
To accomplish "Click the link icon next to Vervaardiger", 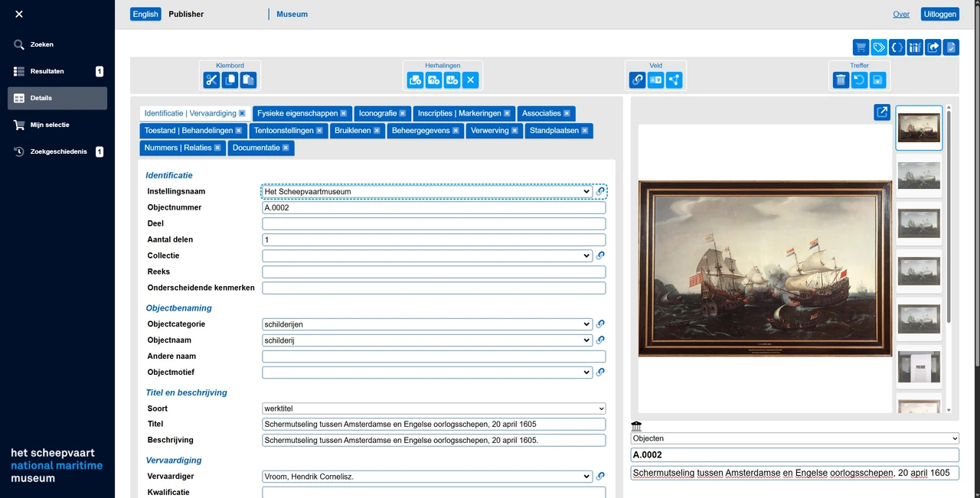I will click(600, 477).
